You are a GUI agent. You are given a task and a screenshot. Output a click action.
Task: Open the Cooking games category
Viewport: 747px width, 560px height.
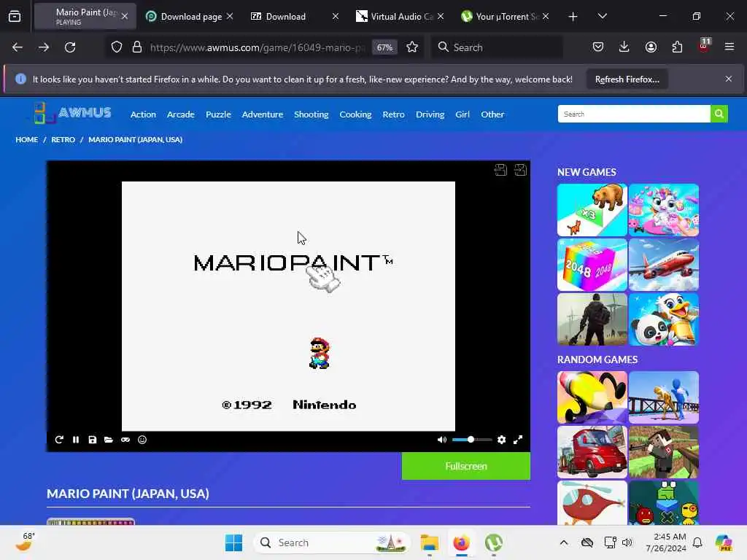355,114
